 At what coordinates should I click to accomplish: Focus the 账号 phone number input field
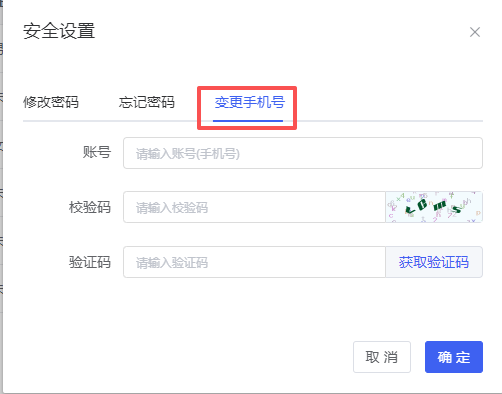coord(303,153)
